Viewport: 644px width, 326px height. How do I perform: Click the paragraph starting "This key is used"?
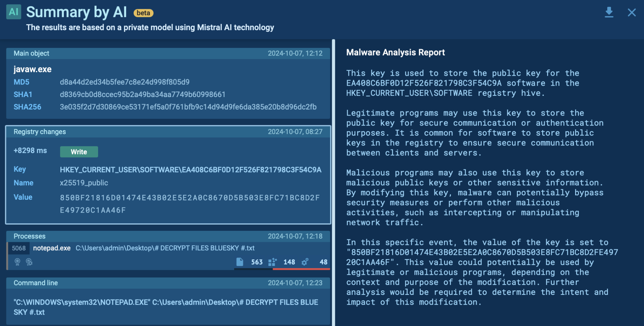tap(463, 83)
